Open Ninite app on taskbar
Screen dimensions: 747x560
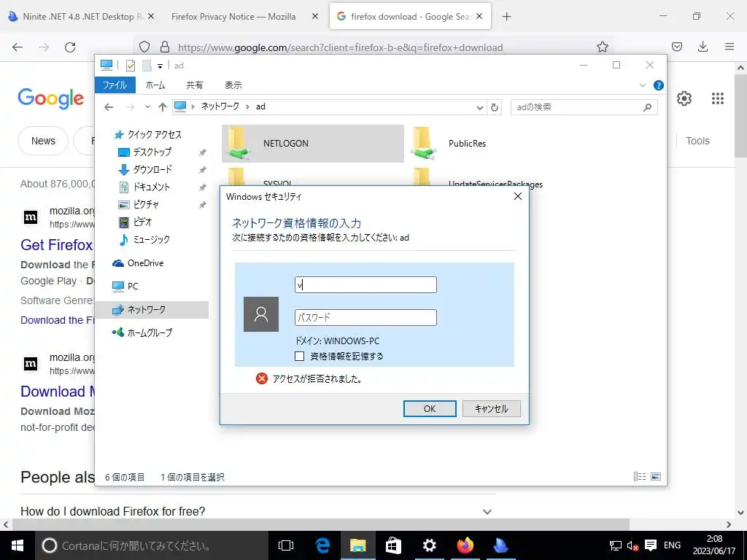point(500,545)
